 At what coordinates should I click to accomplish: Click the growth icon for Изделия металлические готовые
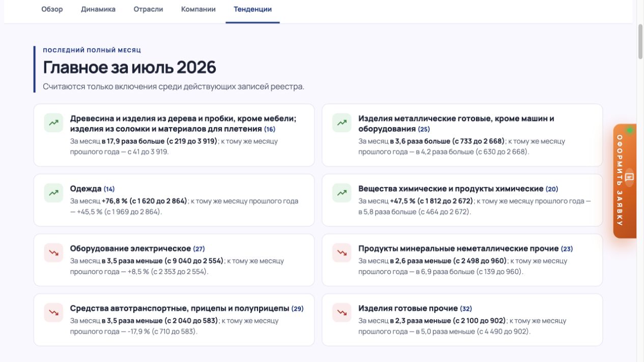[x=342, y=123]
